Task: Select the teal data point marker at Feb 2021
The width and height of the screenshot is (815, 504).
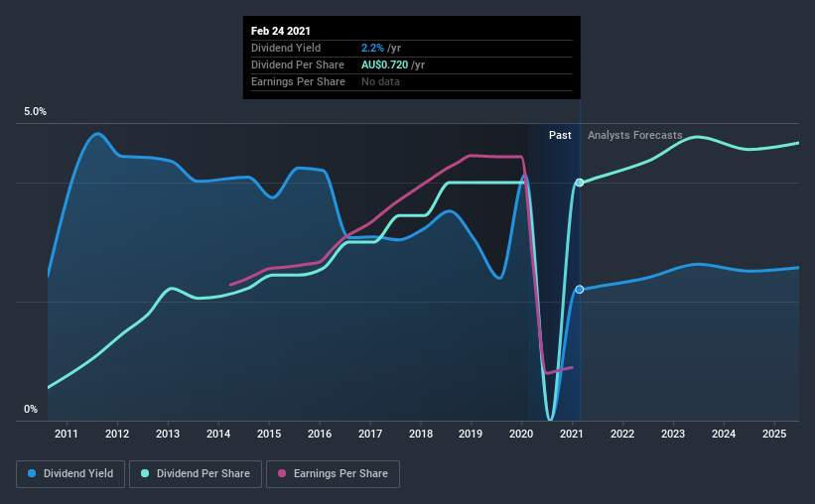Action: pos(580,183)
